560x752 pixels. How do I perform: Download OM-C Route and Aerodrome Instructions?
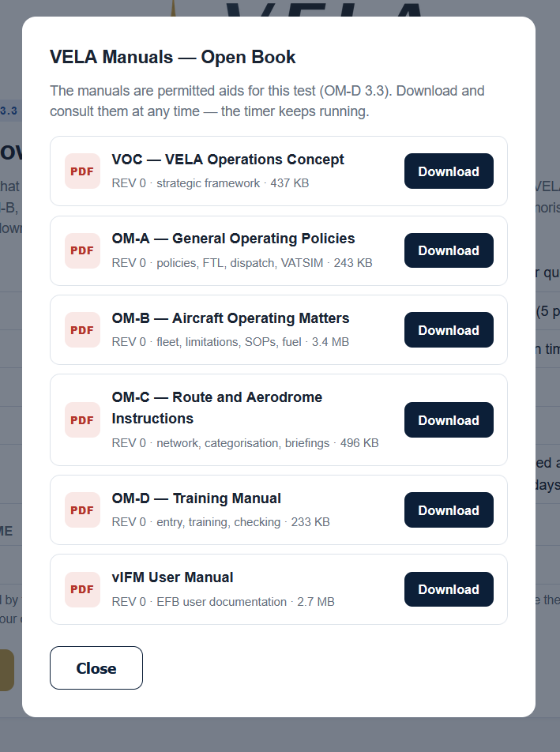(x=449, y=420)
